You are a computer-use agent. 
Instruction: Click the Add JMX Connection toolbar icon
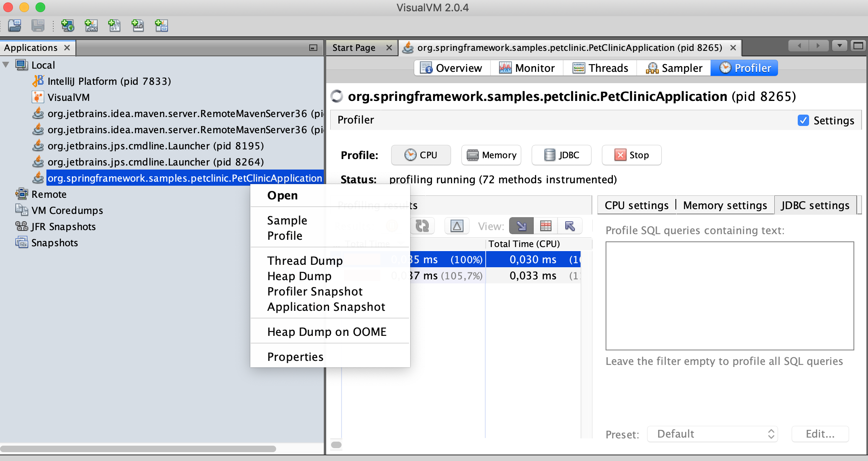coord(91,26)
